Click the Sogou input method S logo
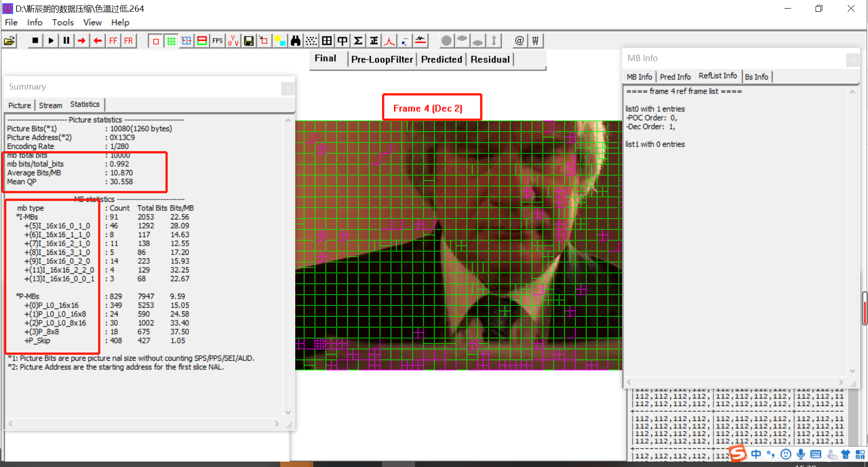Viewport: 868px width, 467px height. coord(737,453)
